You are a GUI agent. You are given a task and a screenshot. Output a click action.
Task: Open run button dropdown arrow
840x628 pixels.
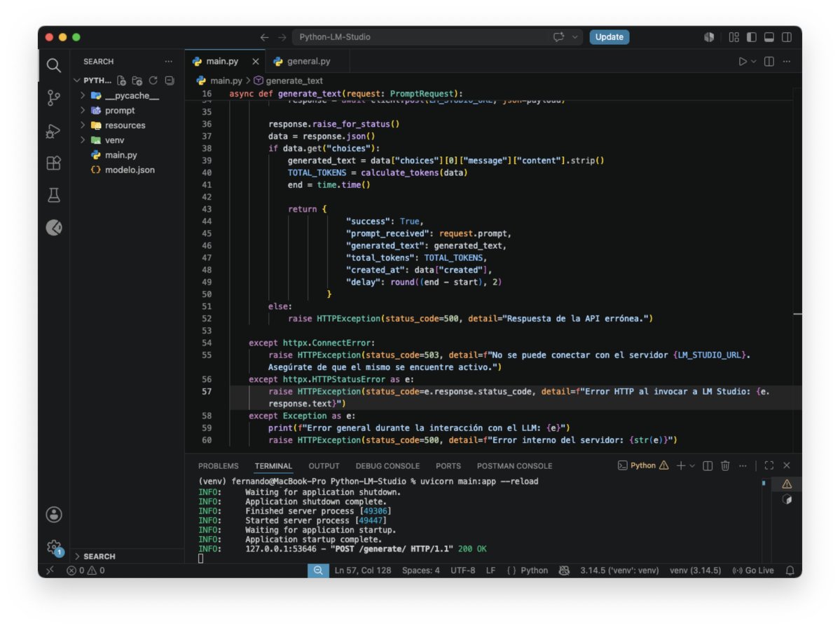(x=753, y=61)
